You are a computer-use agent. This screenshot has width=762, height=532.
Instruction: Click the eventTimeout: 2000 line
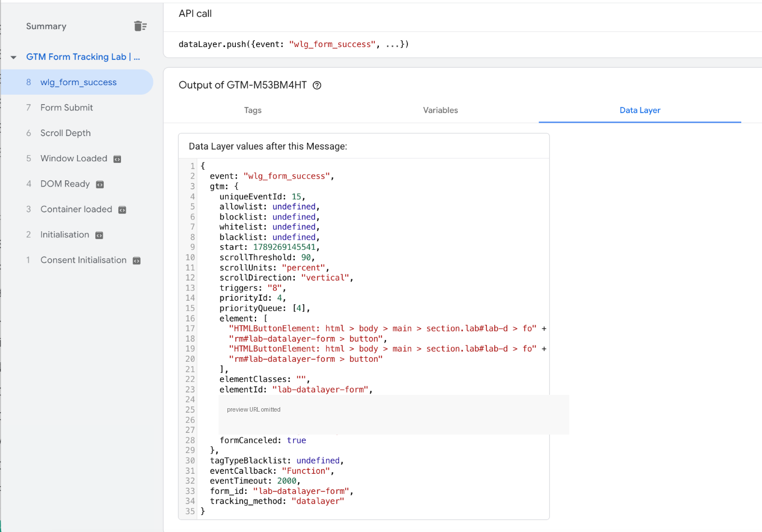coord(255,481)
